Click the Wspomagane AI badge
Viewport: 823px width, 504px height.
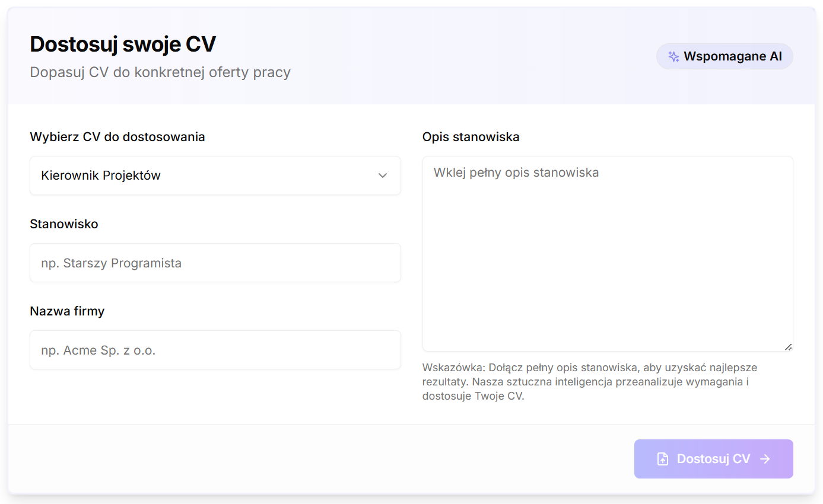tap(724, 56)
